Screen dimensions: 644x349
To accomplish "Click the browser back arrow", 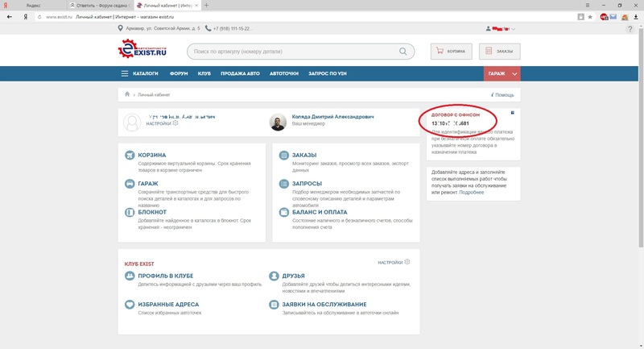I will 9,17.
